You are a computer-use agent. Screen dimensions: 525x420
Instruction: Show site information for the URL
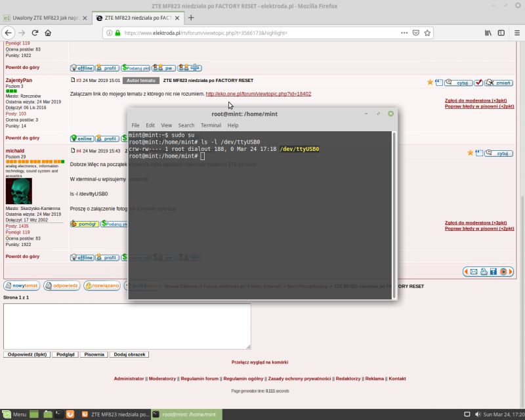point(110,33)
